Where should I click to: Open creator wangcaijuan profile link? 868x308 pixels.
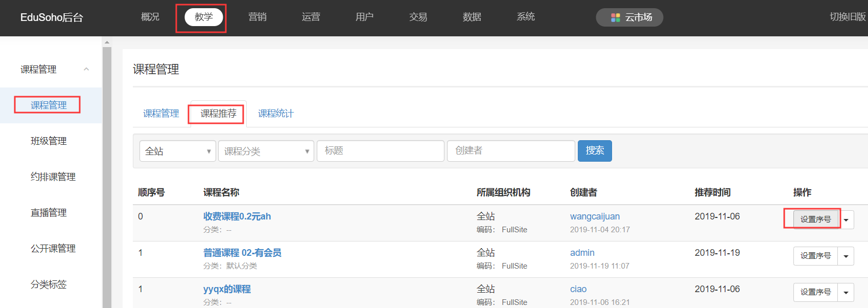coord(595,216)
